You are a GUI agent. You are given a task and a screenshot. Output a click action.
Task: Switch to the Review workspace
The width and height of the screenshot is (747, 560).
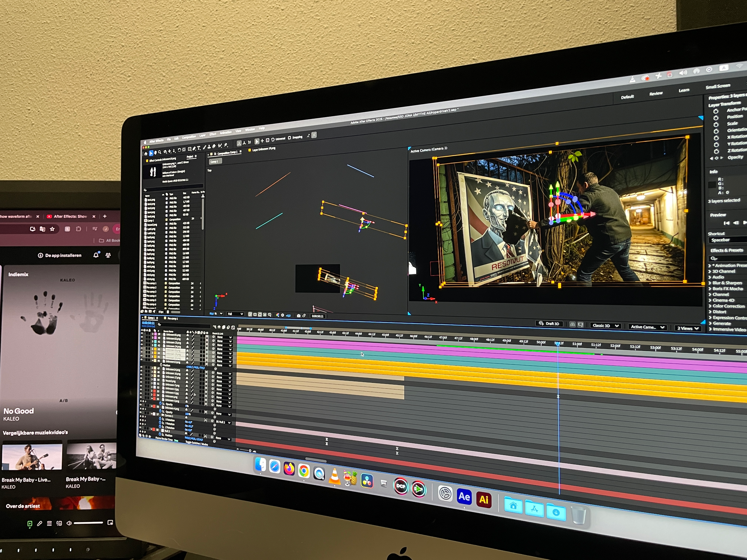[x=656, y=93]
